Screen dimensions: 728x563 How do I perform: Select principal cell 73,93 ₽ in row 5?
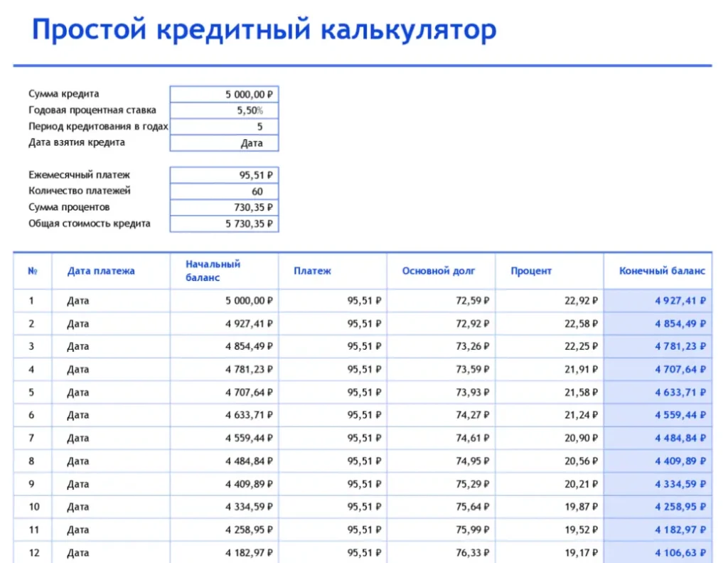pyautogui.click(x=441, y=392)
